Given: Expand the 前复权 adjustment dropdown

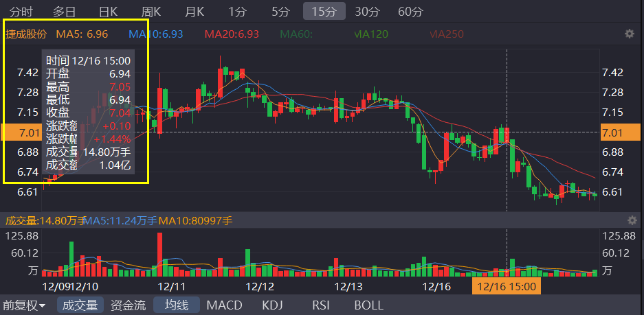Looking at the screenshot, I should [x=24, y=305].
